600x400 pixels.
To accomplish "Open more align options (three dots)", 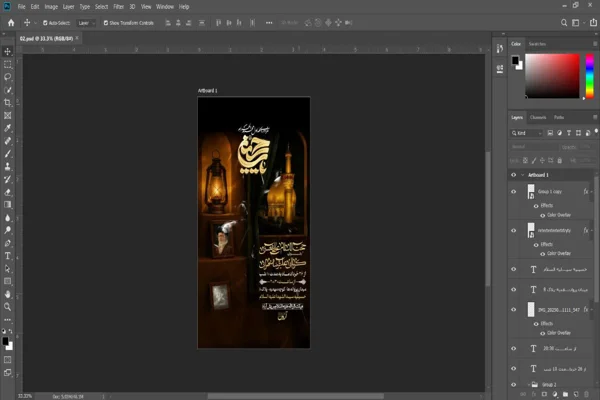I will (x=269, y=23).
